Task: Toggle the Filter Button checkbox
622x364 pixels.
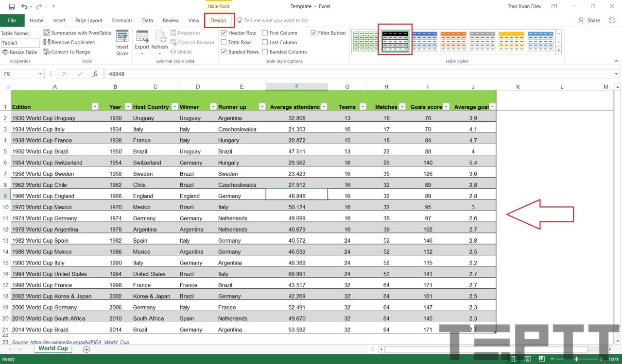Action: 313,33
